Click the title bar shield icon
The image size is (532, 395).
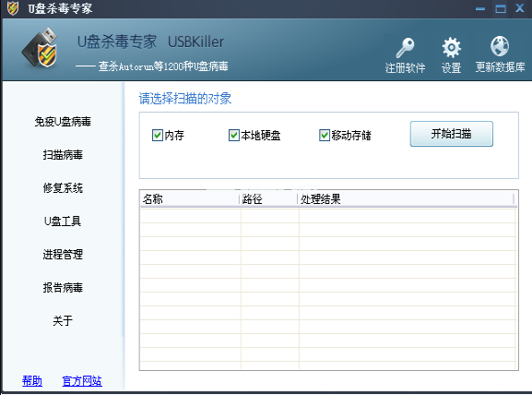point(13,8)
